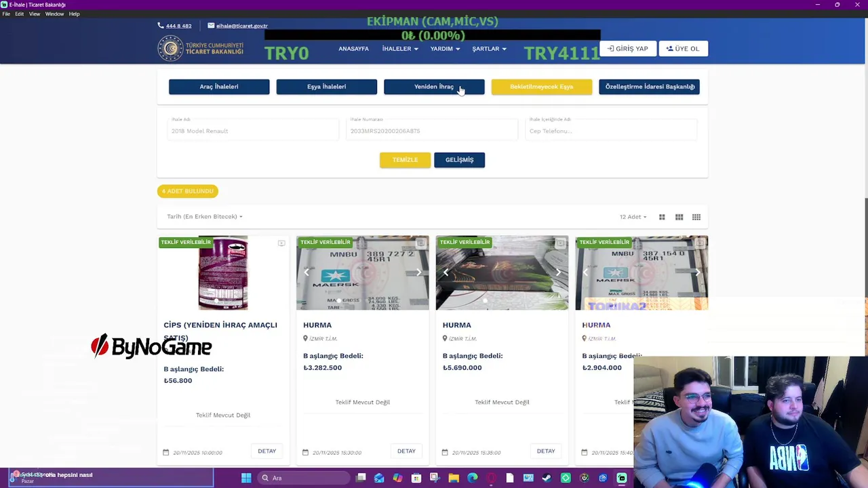
Task: Open the Tarih (En Erken Bitecek) sort dropdown
Action: click(205, 217)
